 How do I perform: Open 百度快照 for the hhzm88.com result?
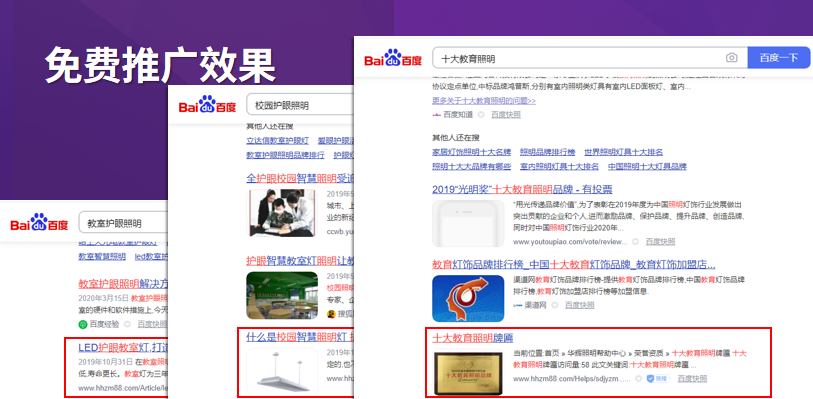click(x=692, y=378)
